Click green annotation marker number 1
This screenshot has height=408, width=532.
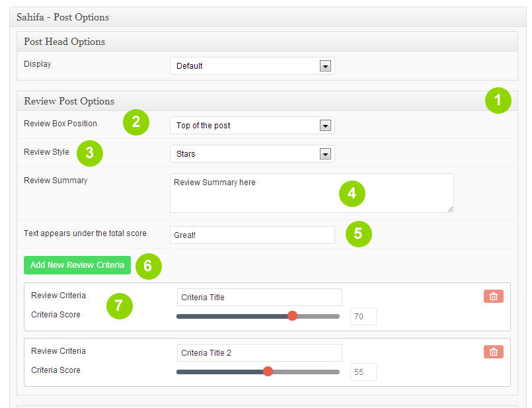[498, 101]
